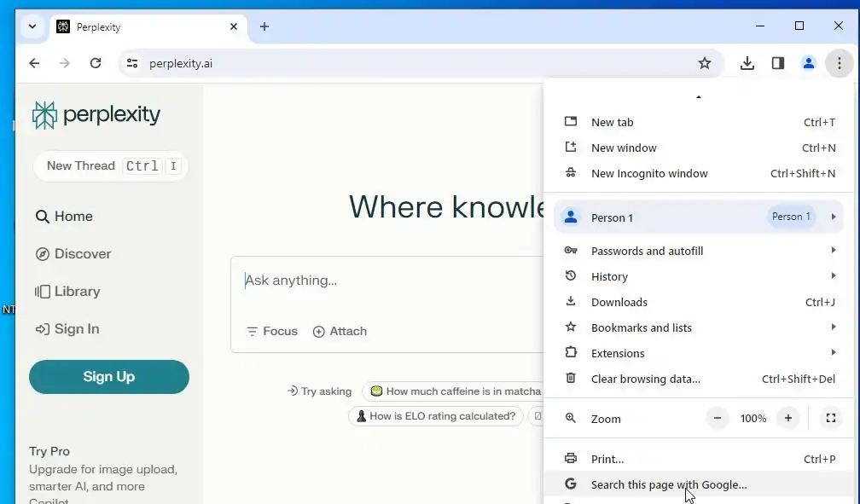Start a New Thread
The width and height of the screenshot is (860, 504).
pyautogui.click(x=111, y=165)
